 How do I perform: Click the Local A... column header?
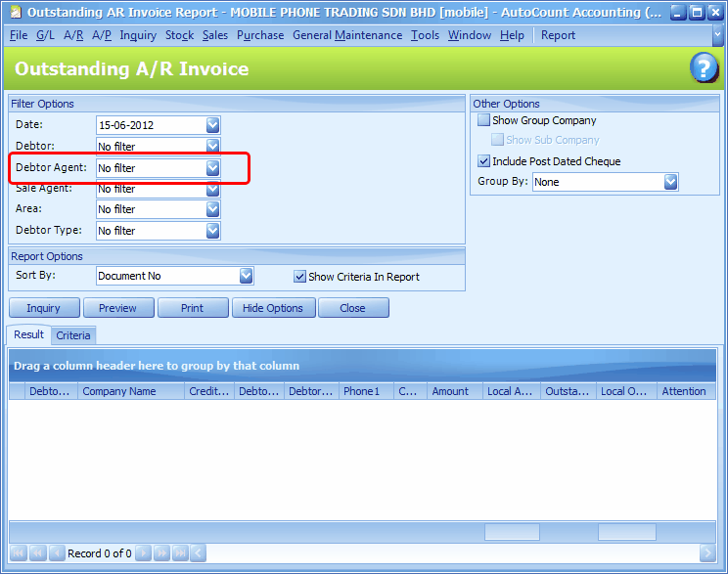tap(511, 391)
